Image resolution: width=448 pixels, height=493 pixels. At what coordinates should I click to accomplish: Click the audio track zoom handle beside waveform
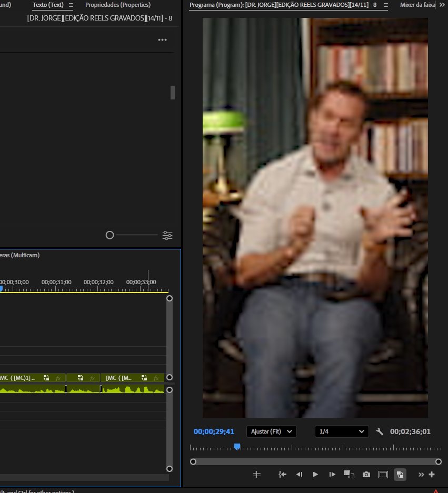(170, 390)
